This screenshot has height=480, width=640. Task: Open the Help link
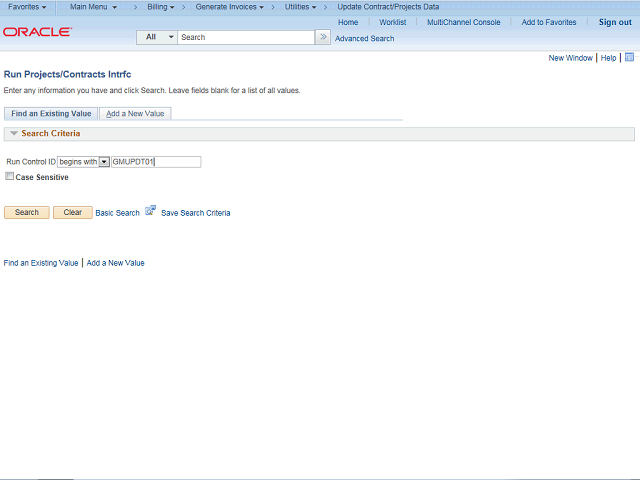608,58
